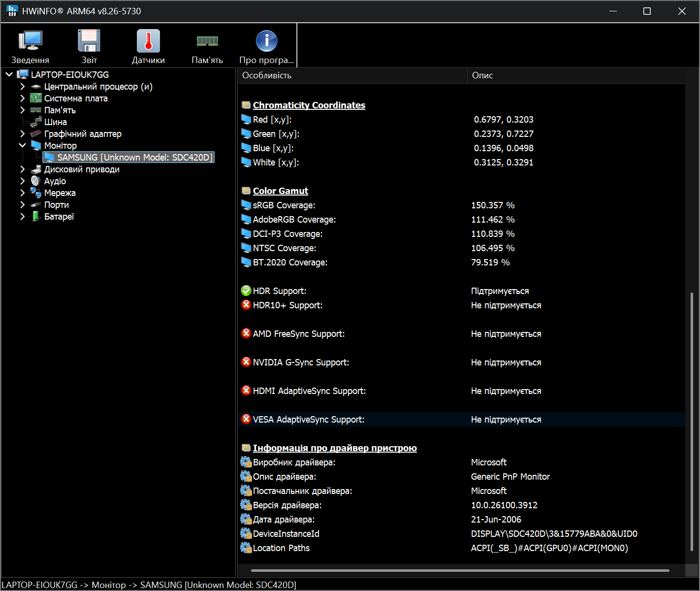Select the Шина tree item label
700x591 pixels.
[56, 122]
